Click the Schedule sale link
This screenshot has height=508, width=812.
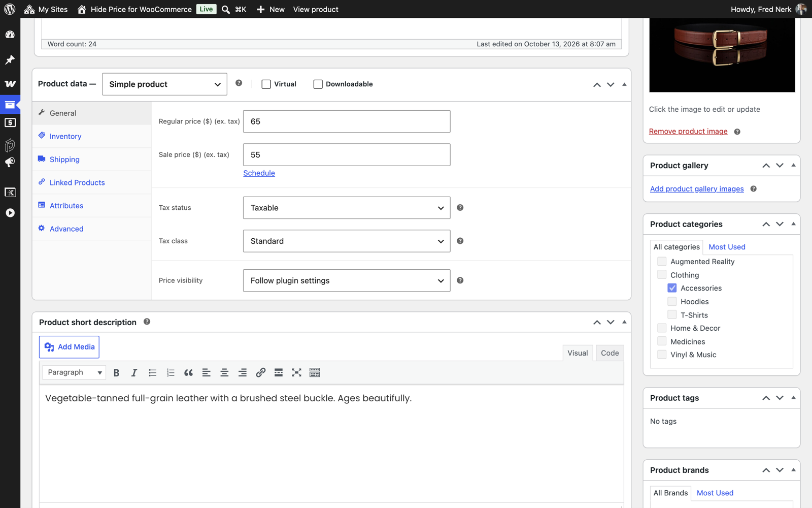[259, 173]
